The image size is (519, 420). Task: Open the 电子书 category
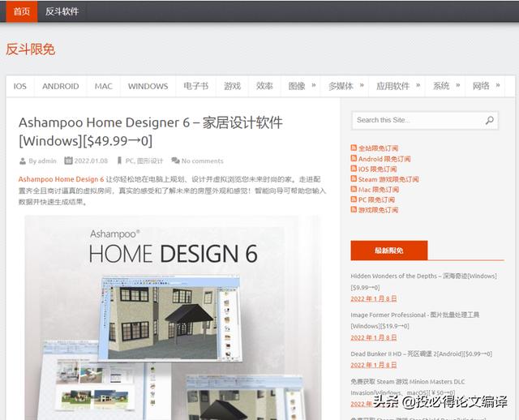pos(195,86)
